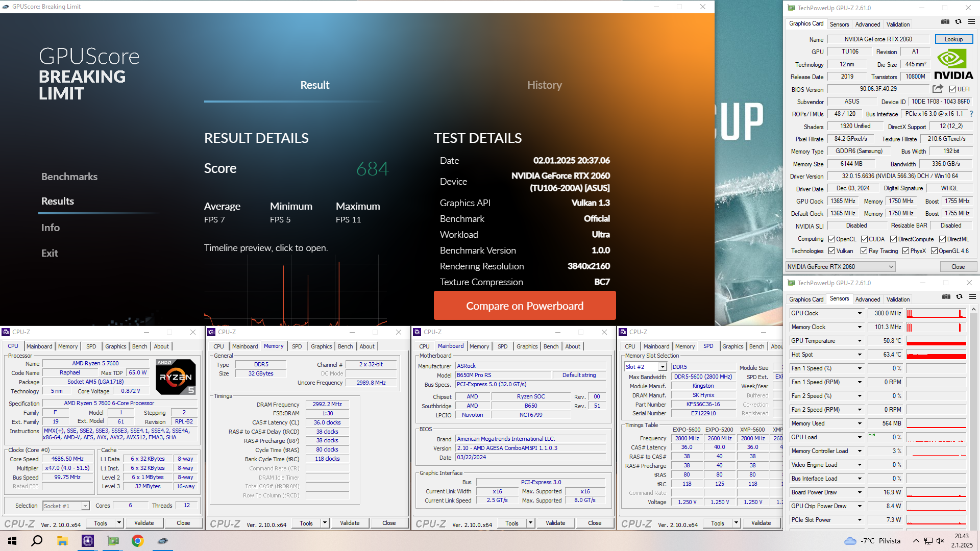Click the CPU-Z title icon of Mainboard window
Image resolution: width=980 pixels, height=551 pixels.
pyautogui.click(x=417, y=332)
